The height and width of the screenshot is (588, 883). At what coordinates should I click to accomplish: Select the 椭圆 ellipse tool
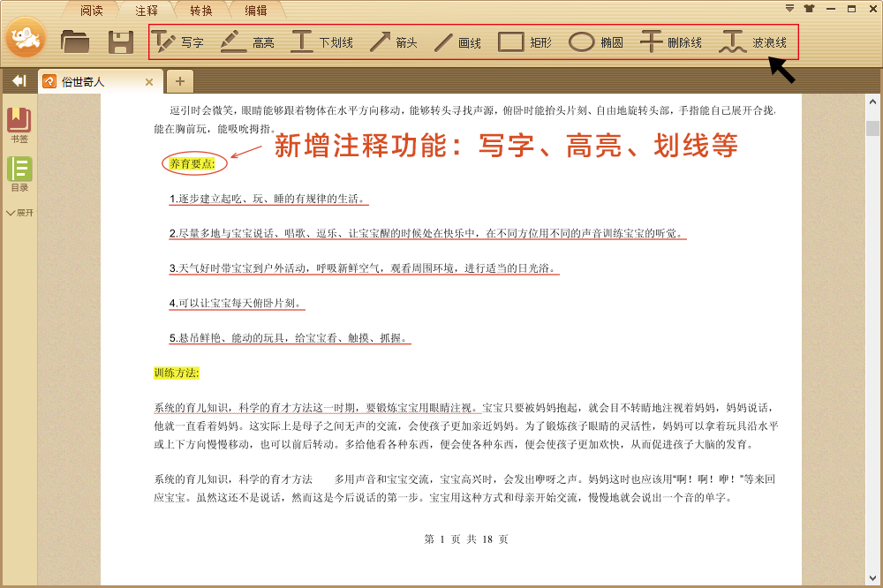[x=596, y=42]
